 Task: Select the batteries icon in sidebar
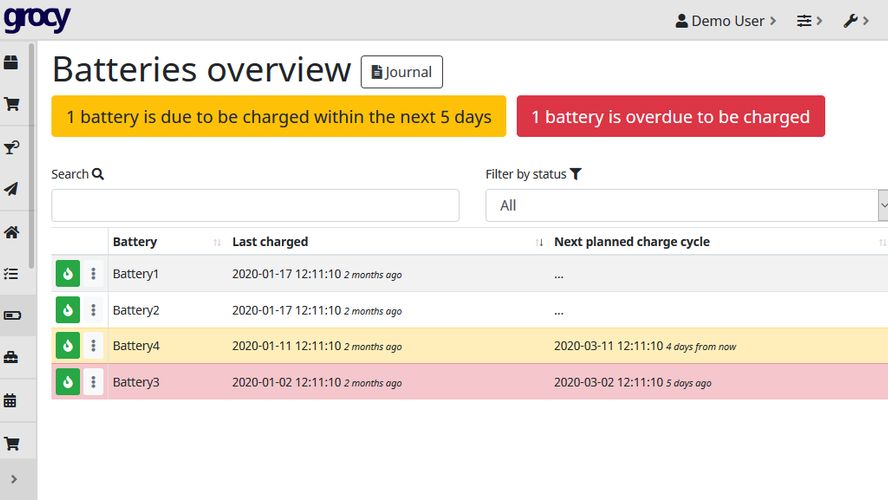[12, 315]
